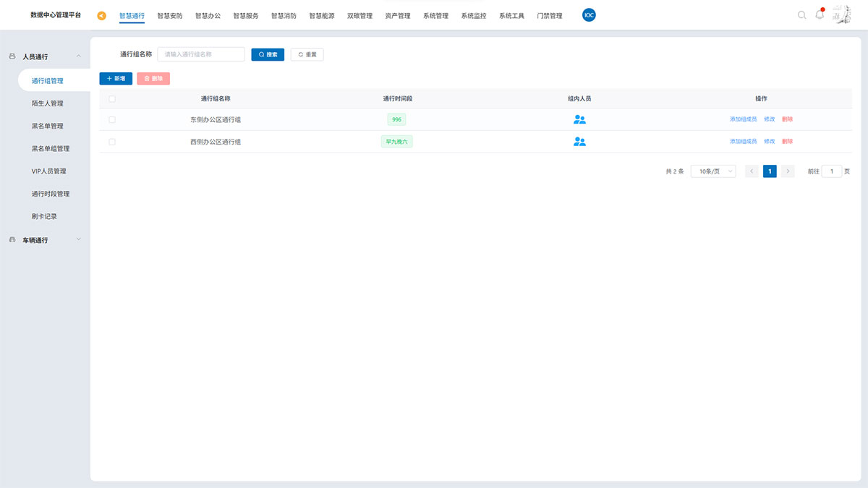Image resolution: width=868 pixels, height=488 pixels.
Task: Check the box for 东侧办公区通行组 row
Action: point(112,120)
